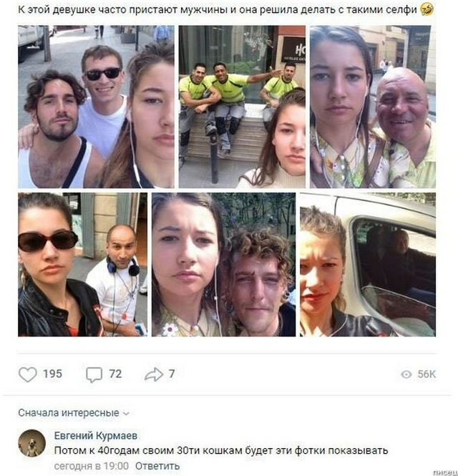Expand the Сначала интересные sort dropdown

[x=74, y=413]
